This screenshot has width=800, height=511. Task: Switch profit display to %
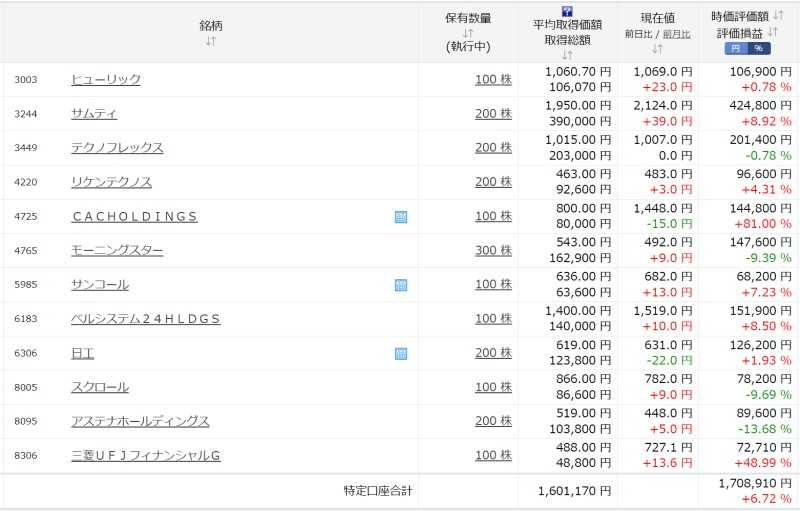tap(759, 48)
